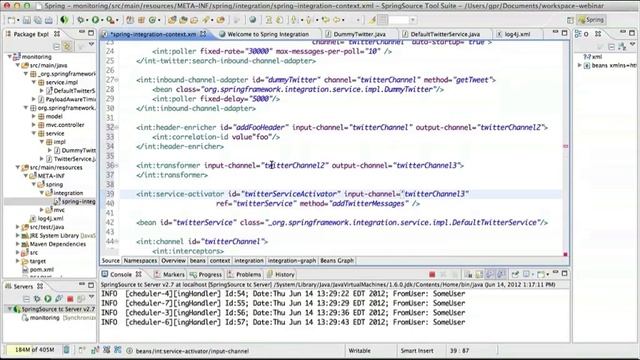Select log4j.xml in Package Explorer tree
Viewport: 640px width, 360px height.
click(x=50, y=218)
